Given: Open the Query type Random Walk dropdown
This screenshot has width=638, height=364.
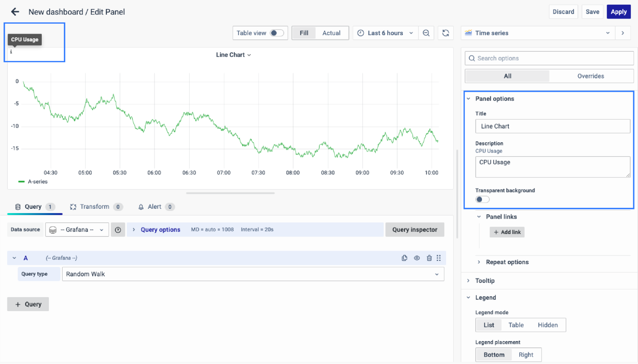Looking at the screenshot, I should coord(253,274).
